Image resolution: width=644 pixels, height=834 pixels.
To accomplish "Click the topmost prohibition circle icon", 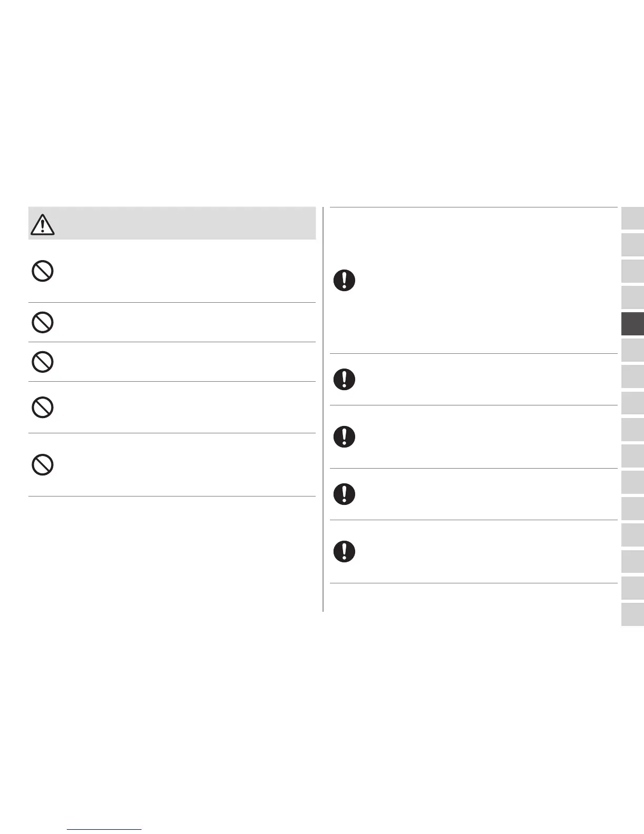I will (x=43, y=271).
